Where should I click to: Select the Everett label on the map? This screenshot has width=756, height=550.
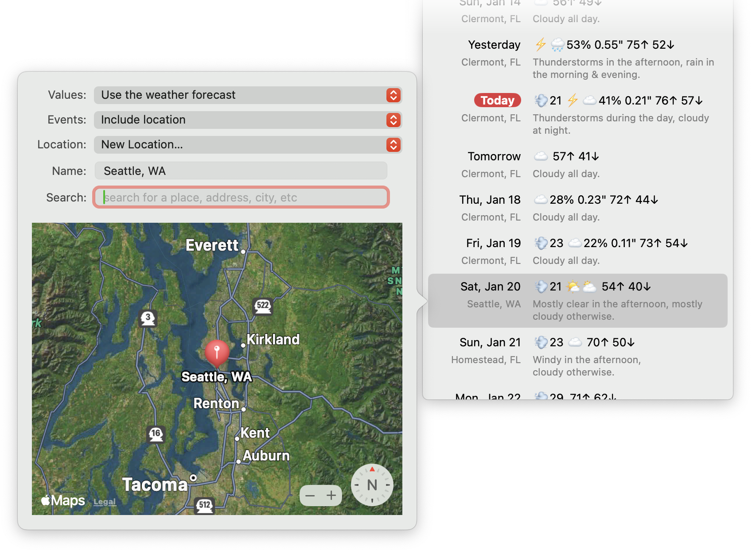coord(212,245)
